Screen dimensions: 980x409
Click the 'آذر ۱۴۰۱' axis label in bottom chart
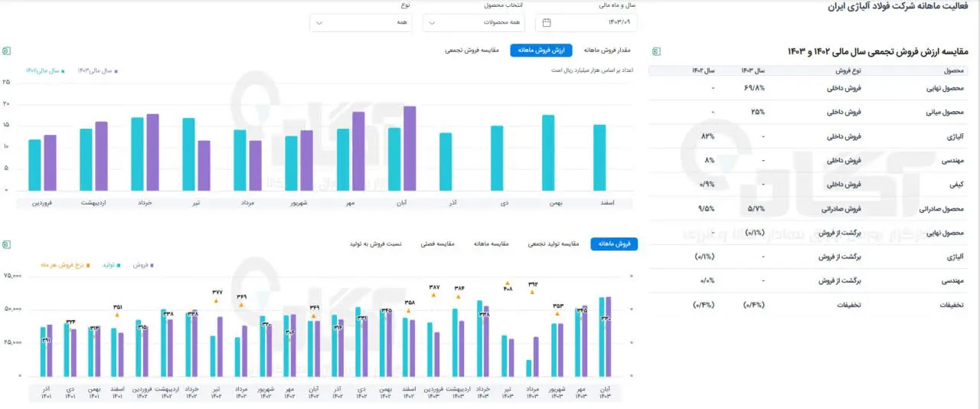46,391
